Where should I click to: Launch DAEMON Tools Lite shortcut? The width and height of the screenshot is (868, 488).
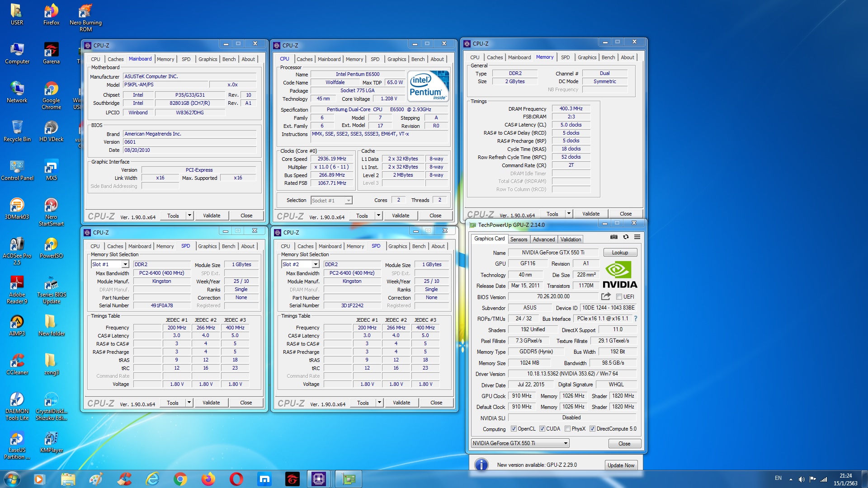click(17, 407)
